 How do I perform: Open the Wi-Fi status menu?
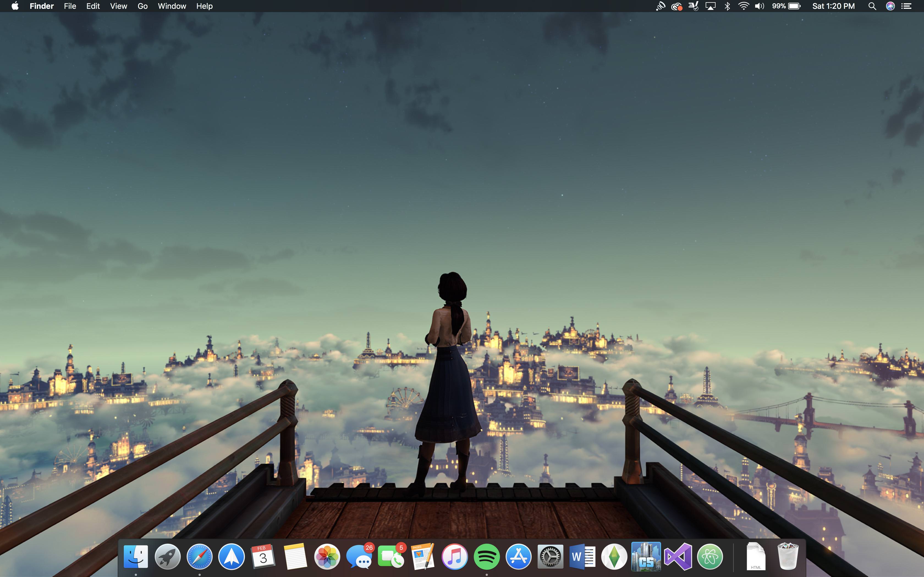click(743, 6)
